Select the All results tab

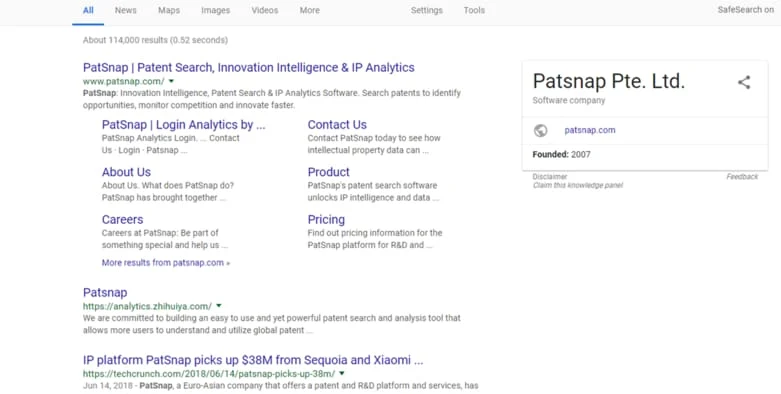pyautogui.click(x=88, y=10)
